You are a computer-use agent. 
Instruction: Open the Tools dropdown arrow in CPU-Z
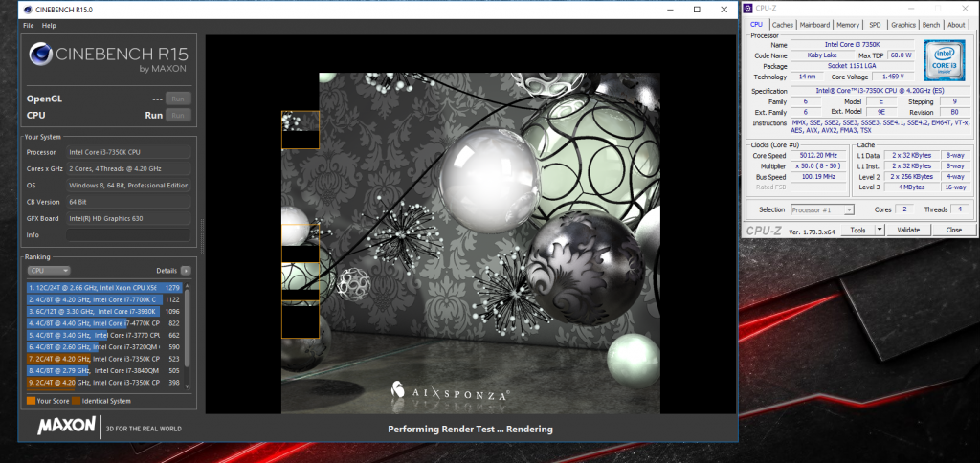(x=880, y=230)
